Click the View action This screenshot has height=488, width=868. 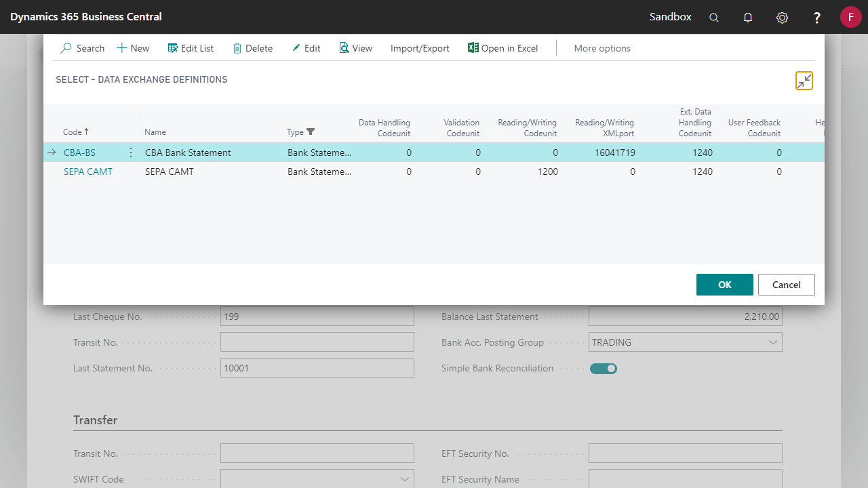point(356,48)
